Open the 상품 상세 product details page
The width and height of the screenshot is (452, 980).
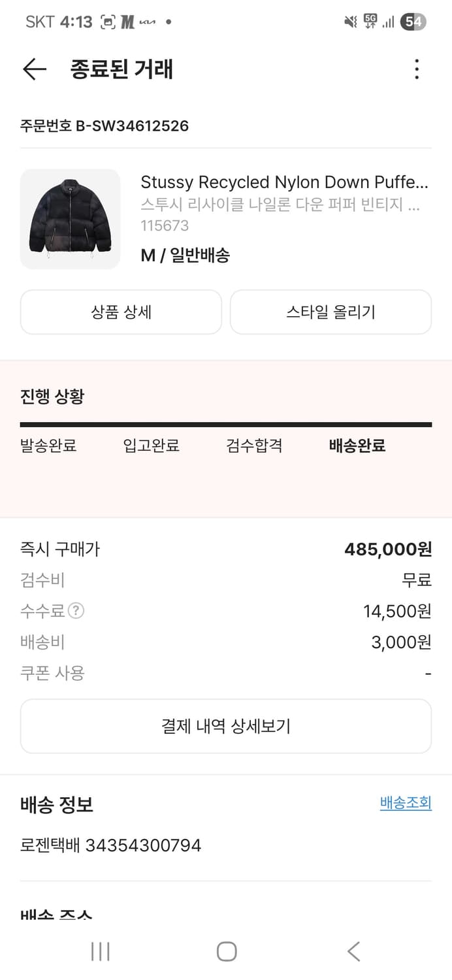121,312
